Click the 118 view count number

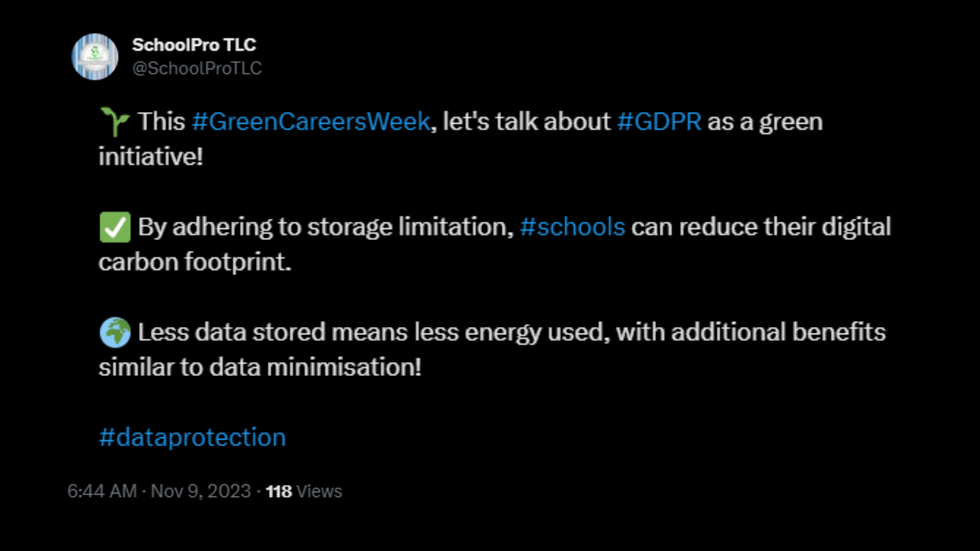click(279, 492)
